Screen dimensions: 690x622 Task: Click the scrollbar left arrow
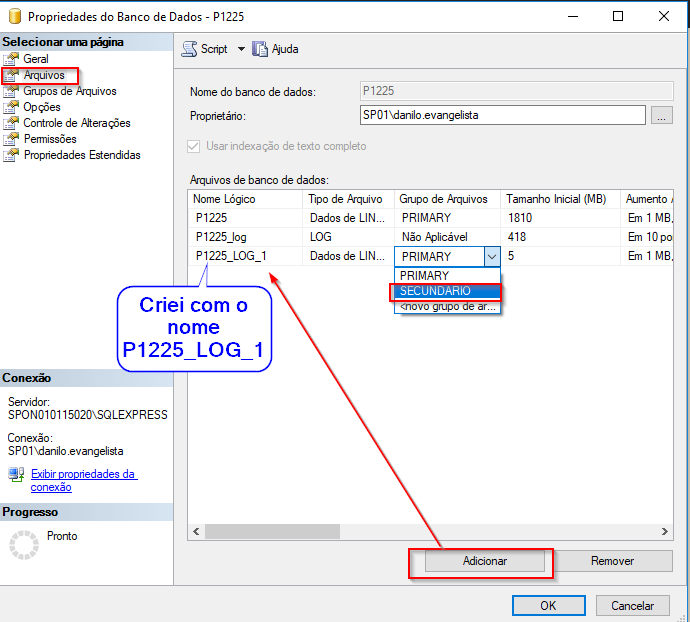196,531
